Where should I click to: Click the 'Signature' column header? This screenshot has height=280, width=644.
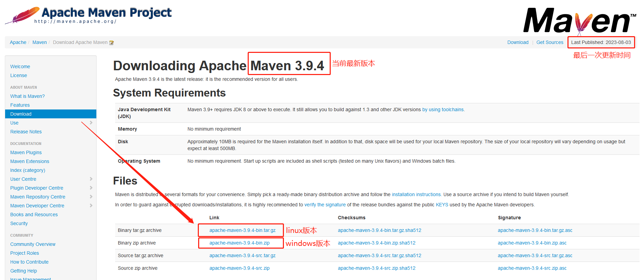coord(509,218)
